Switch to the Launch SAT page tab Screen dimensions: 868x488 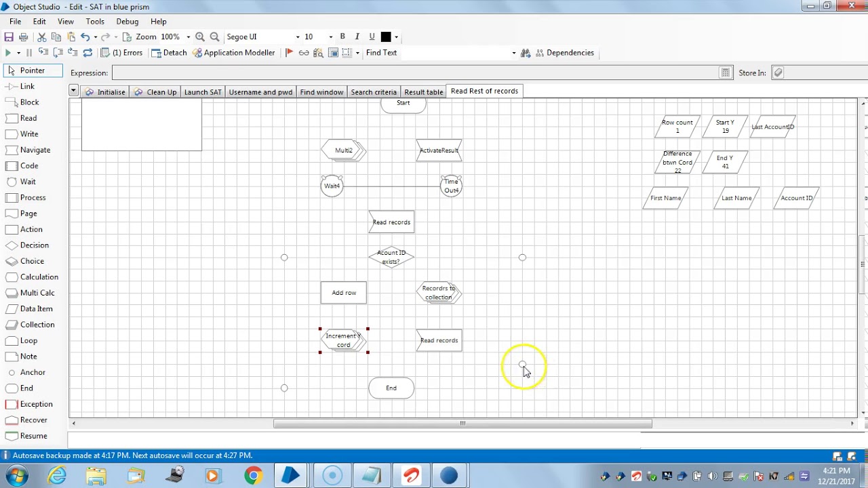tap(203, 91)
